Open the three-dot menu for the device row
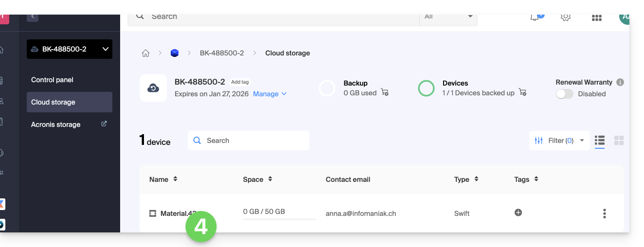 point(604,213)
